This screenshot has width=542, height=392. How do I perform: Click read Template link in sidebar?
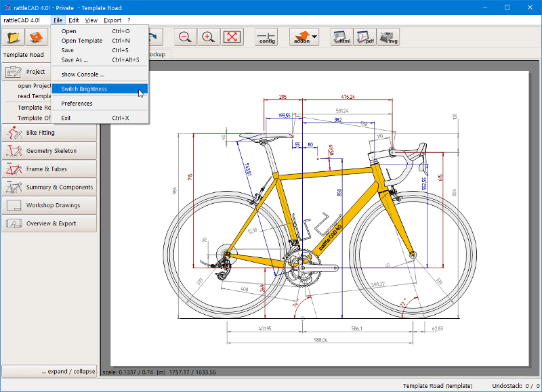35,96
